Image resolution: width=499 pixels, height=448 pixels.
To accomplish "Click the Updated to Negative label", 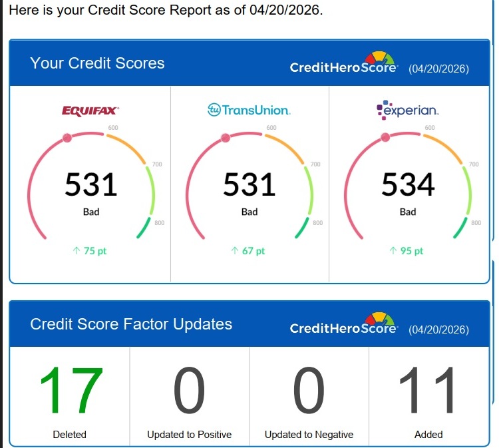I will 309,434.
